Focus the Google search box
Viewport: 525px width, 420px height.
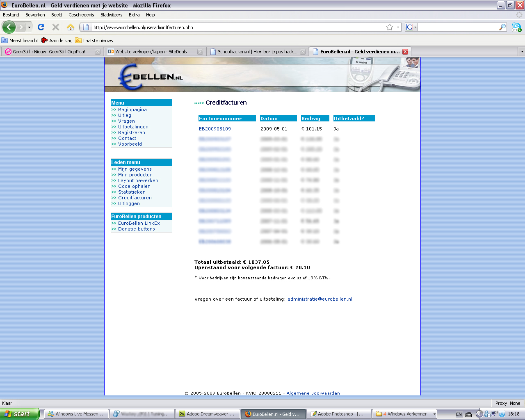point(458,27)
